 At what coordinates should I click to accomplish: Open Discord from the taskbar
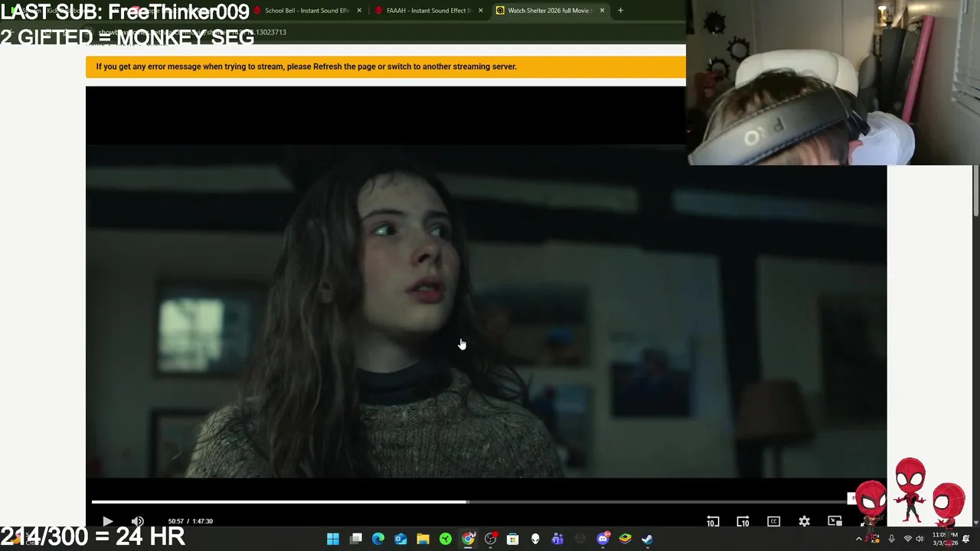pos(603,540)
